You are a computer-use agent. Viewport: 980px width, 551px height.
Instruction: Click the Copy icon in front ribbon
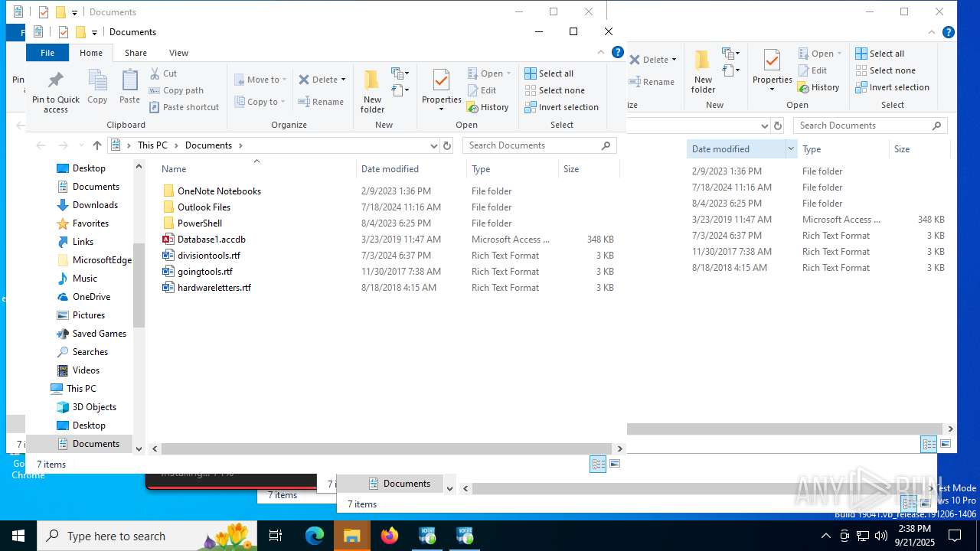click(x=97, y=86)
